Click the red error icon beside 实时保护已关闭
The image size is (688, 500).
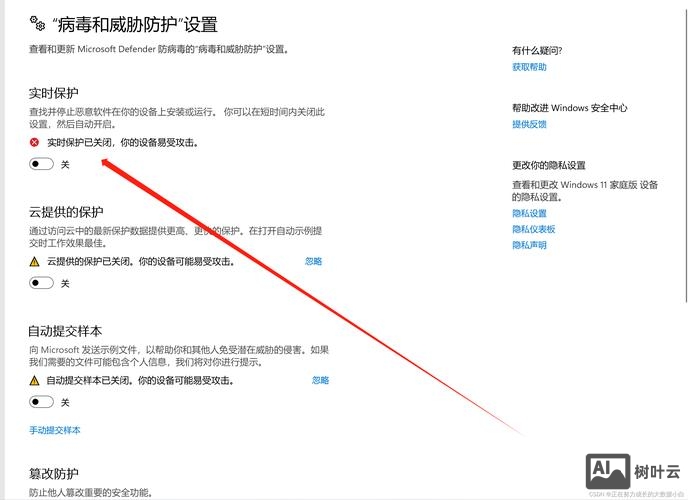click(x=34, y=142)
